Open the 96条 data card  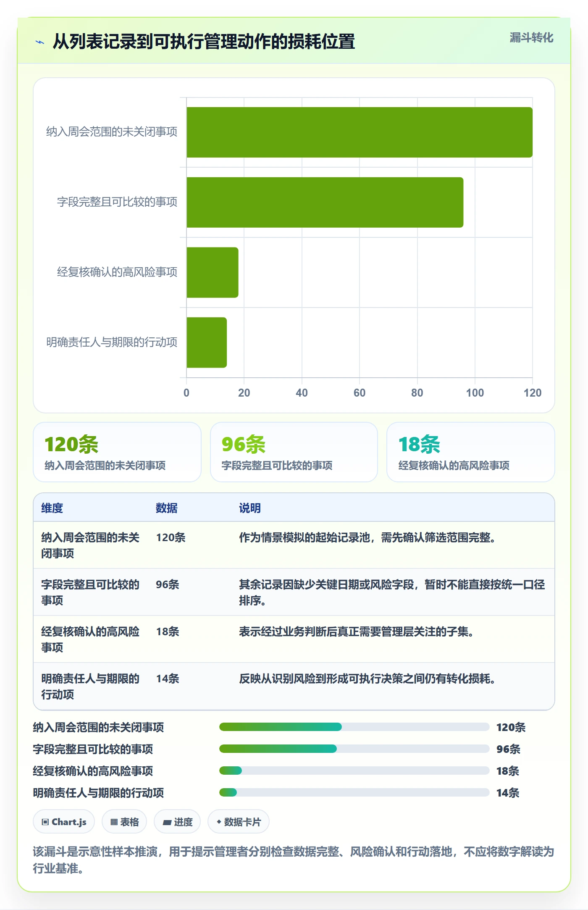tap(294, 452)
